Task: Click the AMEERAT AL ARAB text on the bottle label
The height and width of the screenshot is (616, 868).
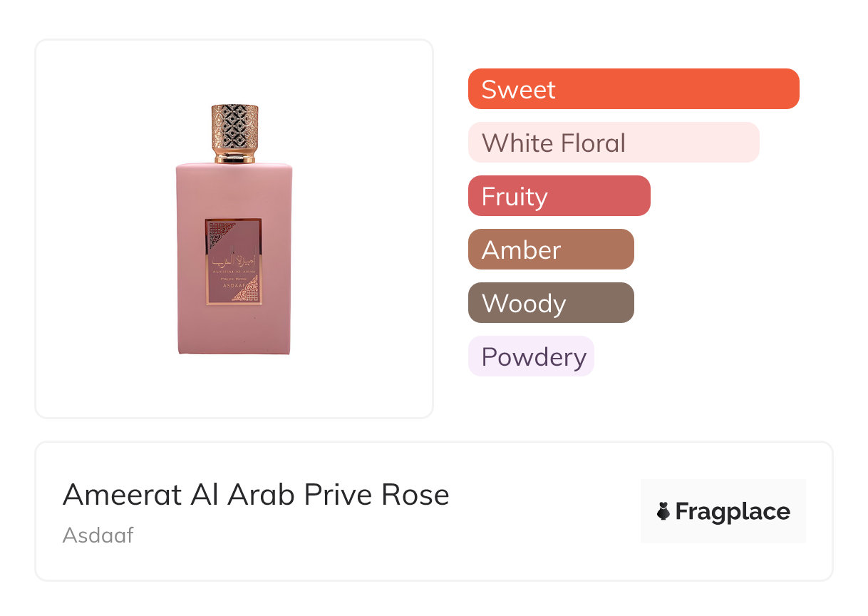Action: (x=234, y=271)
